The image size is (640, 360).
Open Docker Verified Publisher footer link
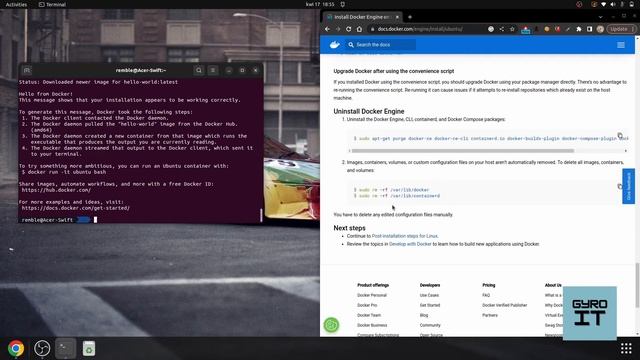tap(504, 305)
